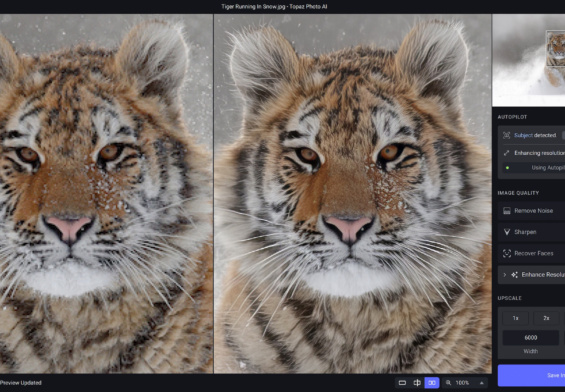
Task: Click the enhancing resolution arrows icon
Action: [507, 153]
